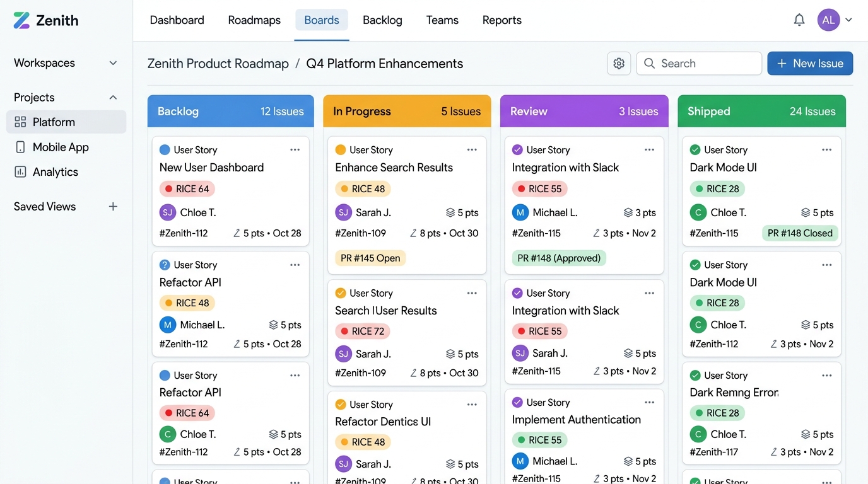The width and height of the screenshot is (868, 484).
Task: Add a new saved view with plus icon
Action: pyautogui.click(x=113, y=207)
